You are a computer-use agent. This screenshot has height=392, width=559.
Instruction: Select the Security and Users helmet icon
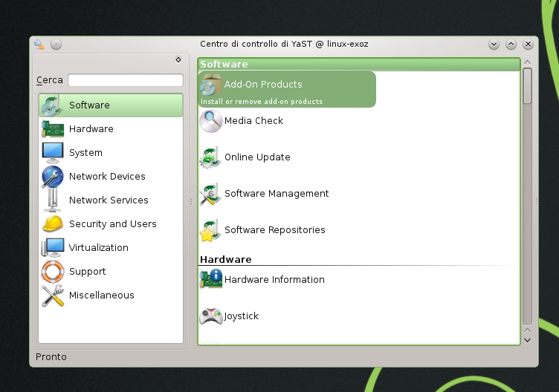(x=52, y=224)
